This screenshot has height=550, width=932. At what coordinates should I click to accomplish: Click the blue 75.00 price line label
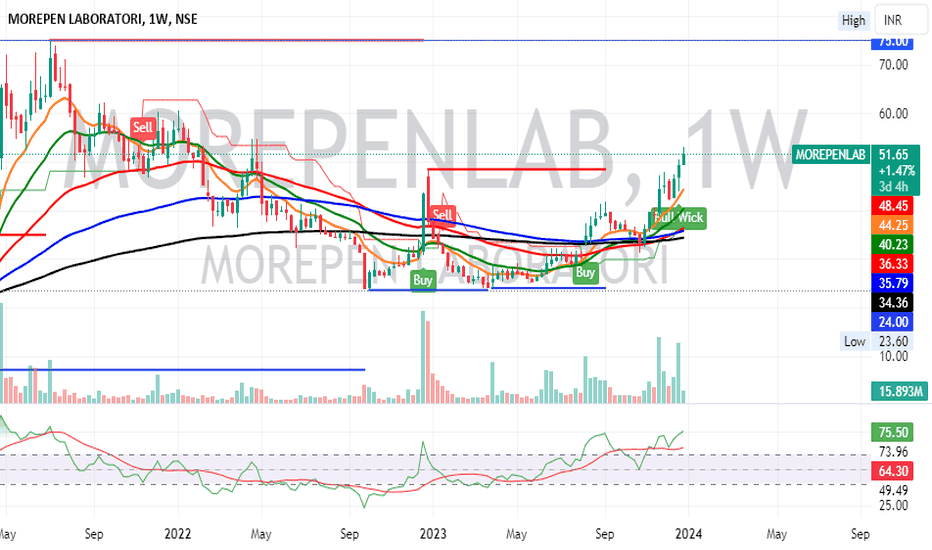pyautogui.click(x=893, y=42)
